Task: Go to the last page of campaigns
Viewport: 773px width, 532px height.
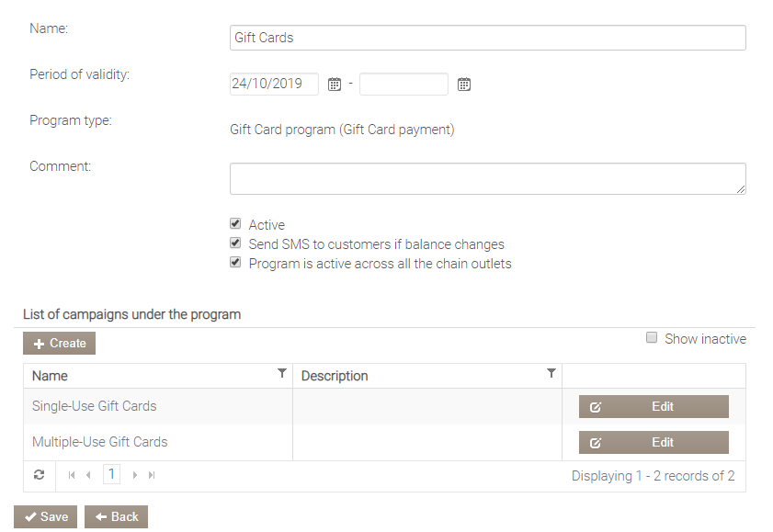Action: [152, 475]
